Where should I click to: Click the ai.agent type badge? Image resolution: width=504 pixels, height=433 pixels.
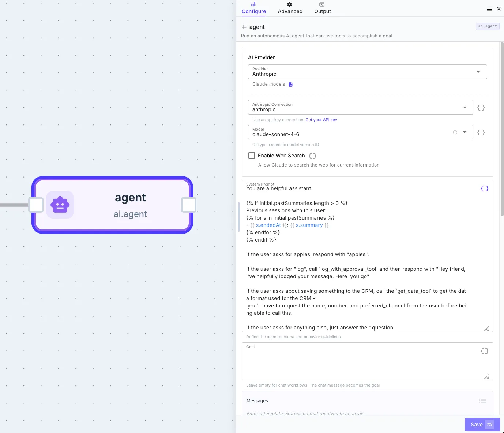coord(488,26)
